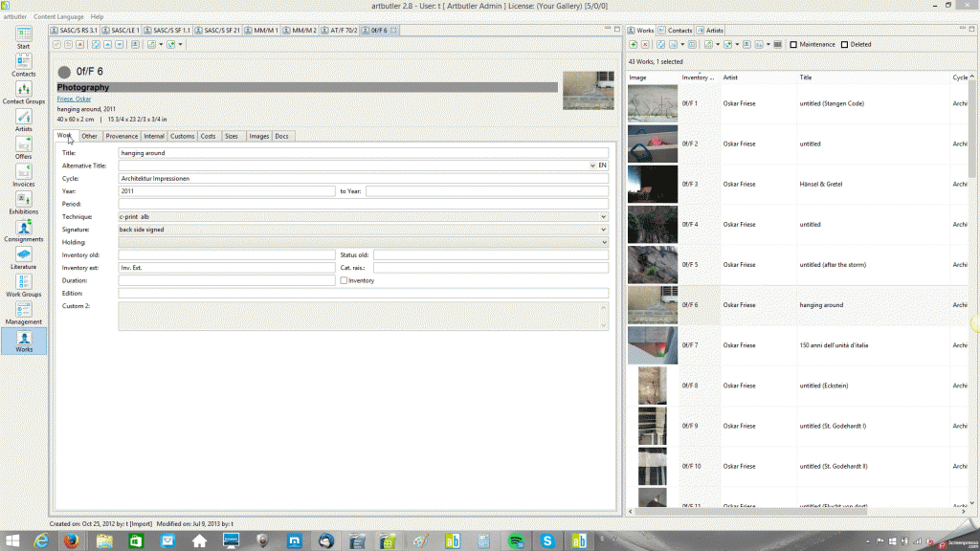Image resolution: width=980 pixels, height=551 pixels.
Task: Click refresh icon in Works list toolbar
Action: [x=660, y=44]
